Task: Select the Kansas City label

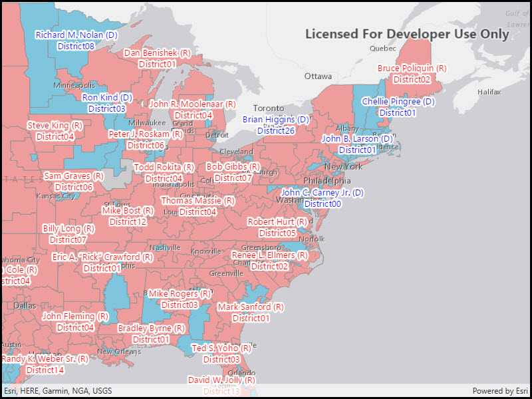Action: click(56, 196)
